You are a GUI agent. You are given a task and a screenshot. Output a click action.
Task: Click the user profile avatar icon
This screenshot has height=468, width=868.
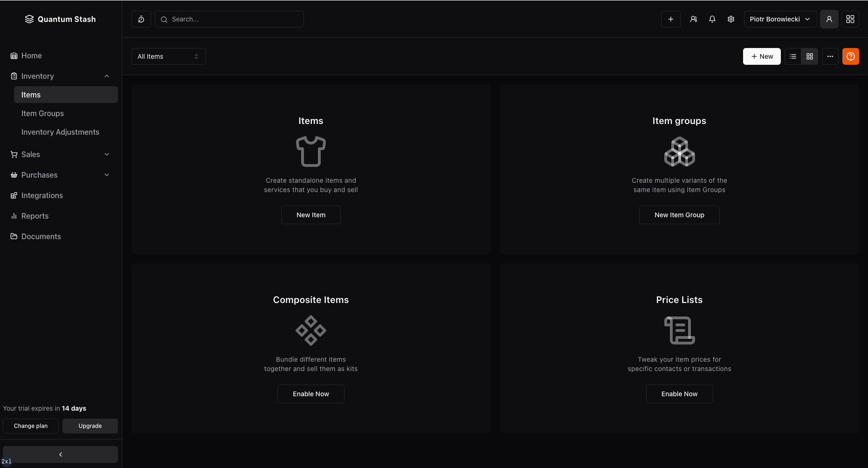[829, 19]
